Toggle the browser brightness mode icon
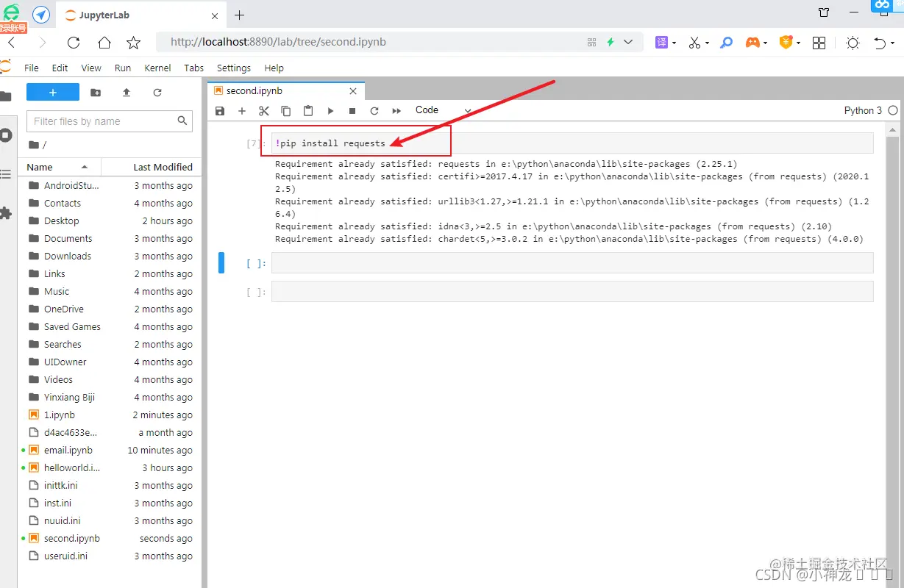This screenshot has height=588, width=904. click(x=853, y=43)
